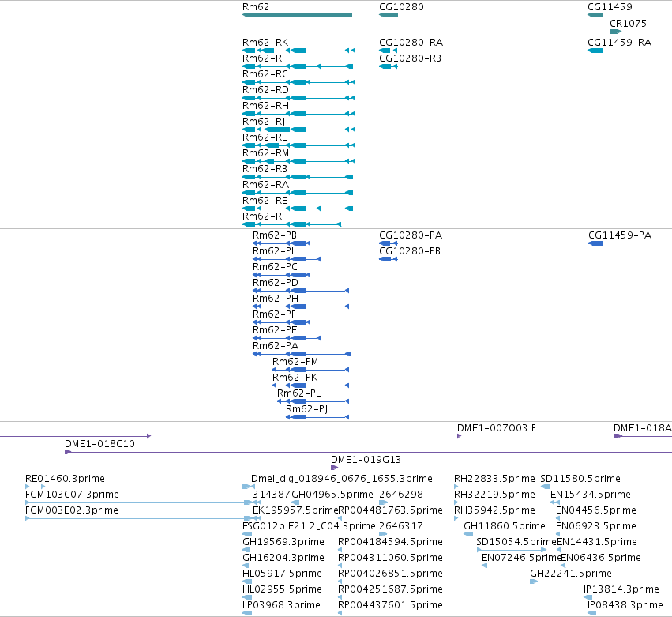Select EST GH04965.5prime
672x617 pixels.
(295, 502)
